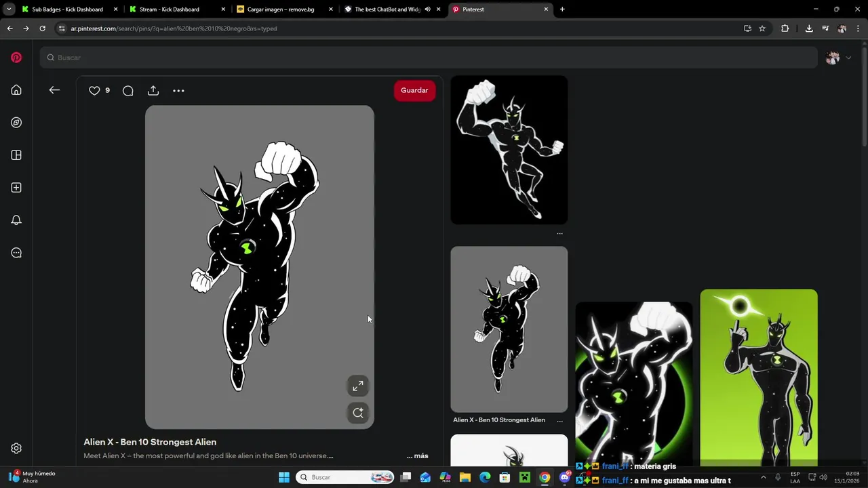Image resolution: width=868 pixels, height=488 pixels.
Task: Bookmark this page with the star icon
Action: 762,28
